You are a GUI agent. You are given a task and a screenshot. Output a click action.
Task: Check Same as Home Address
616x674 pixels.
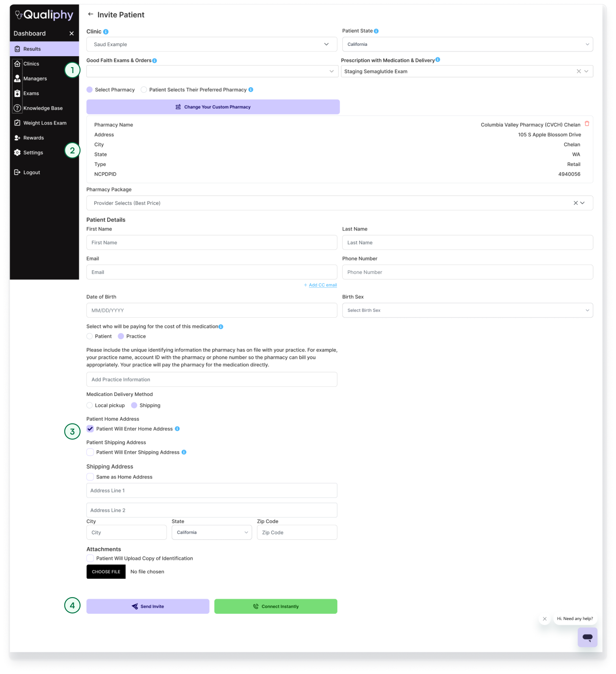point(90,477)
